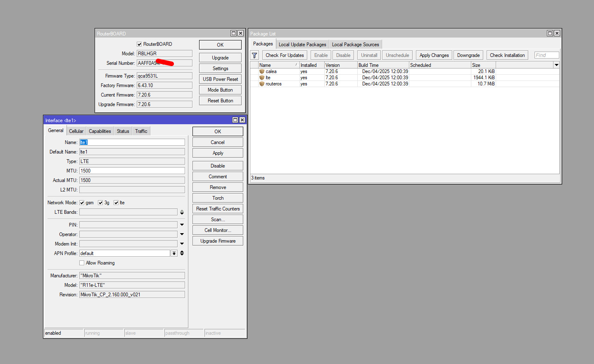Image resolution: width=594 pixels, height=364 pixels.
Task: Select the Packages tab
Action: (x=263, y=44)
